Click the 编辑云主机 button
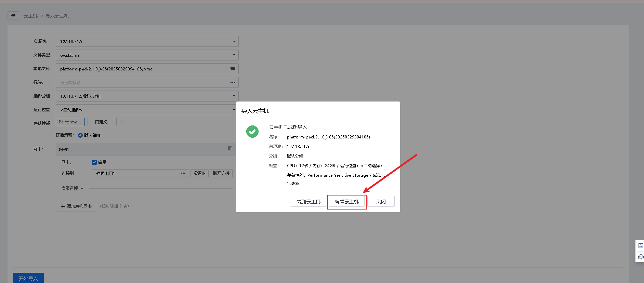Screen dimensions: 644x283 347,202
